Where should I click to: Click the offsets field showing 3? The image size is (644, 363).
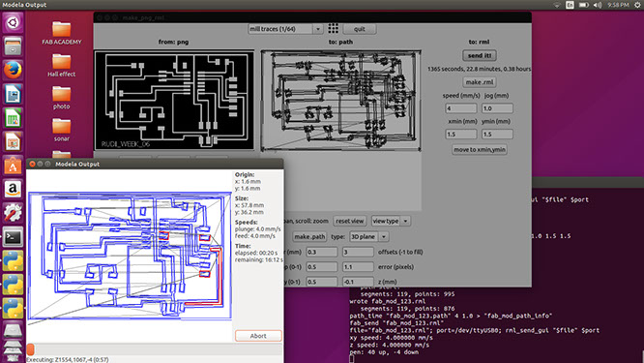click(x=358, y=252)
